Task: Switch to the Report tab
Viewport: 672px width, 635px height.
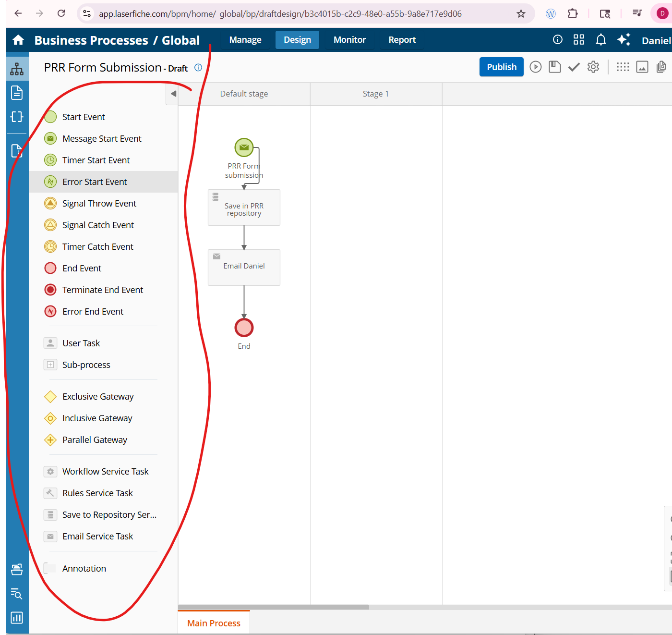Action: coord(402,40)
